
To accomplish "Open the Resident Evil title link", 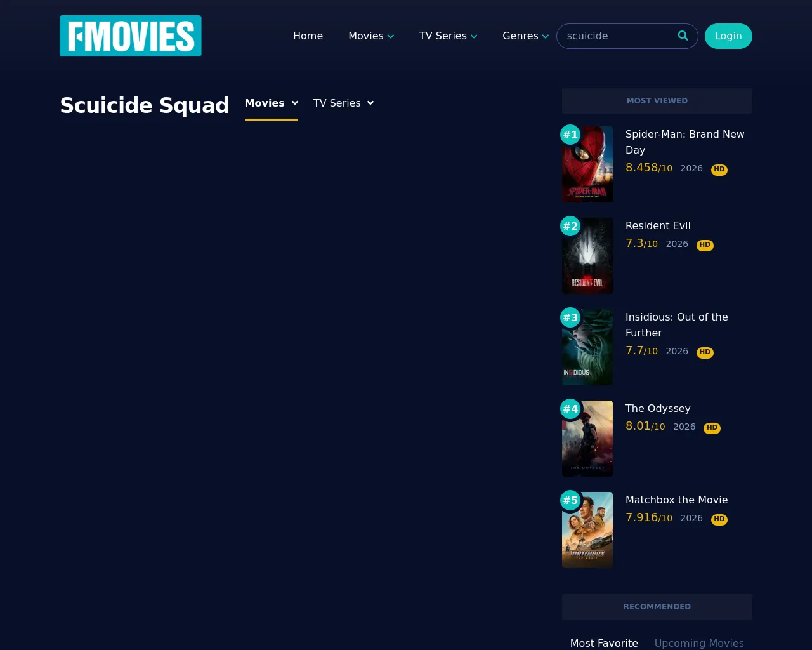I will (x=658, y=225).
